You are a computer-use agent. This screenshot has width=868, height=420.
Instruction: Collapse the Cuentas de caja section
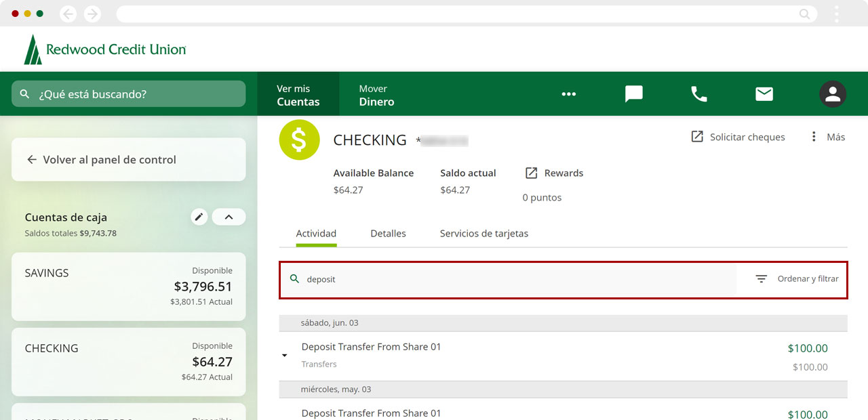pyautogui.click(x=229, y=217)
